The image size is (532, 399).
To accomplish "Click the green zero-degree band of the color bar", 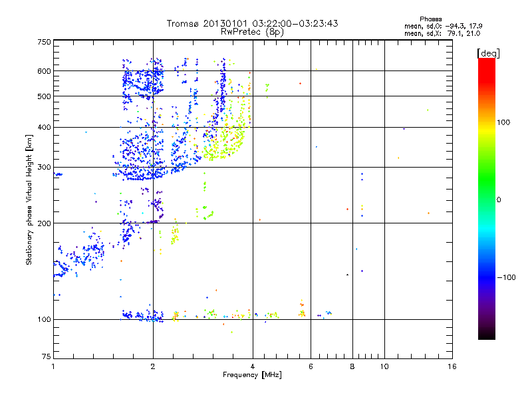I will coord(487,199).
